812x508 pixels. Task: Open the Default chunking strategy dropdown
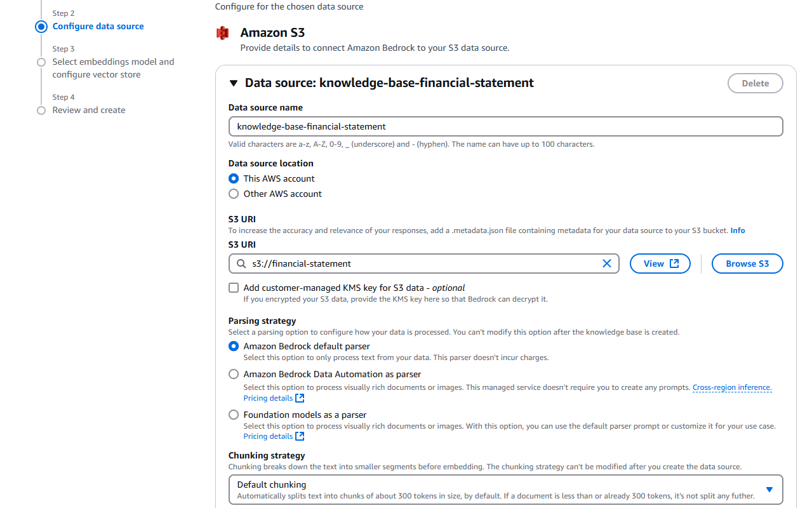505,490
